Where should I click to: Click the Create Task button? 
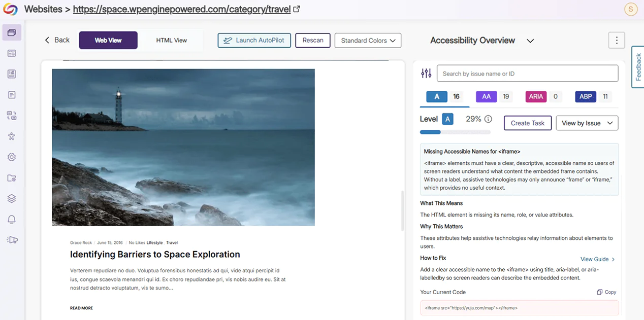[x=527, y=123]
